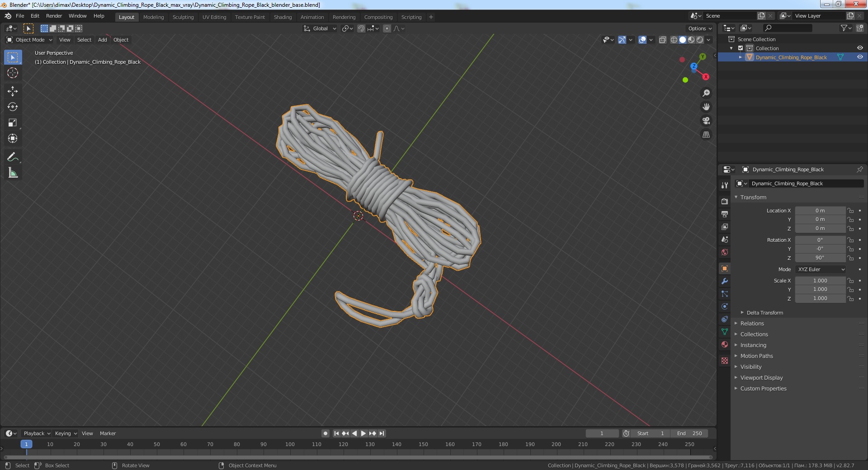
Task: Open the viewport Add menu
Action: tap(103, 40)
